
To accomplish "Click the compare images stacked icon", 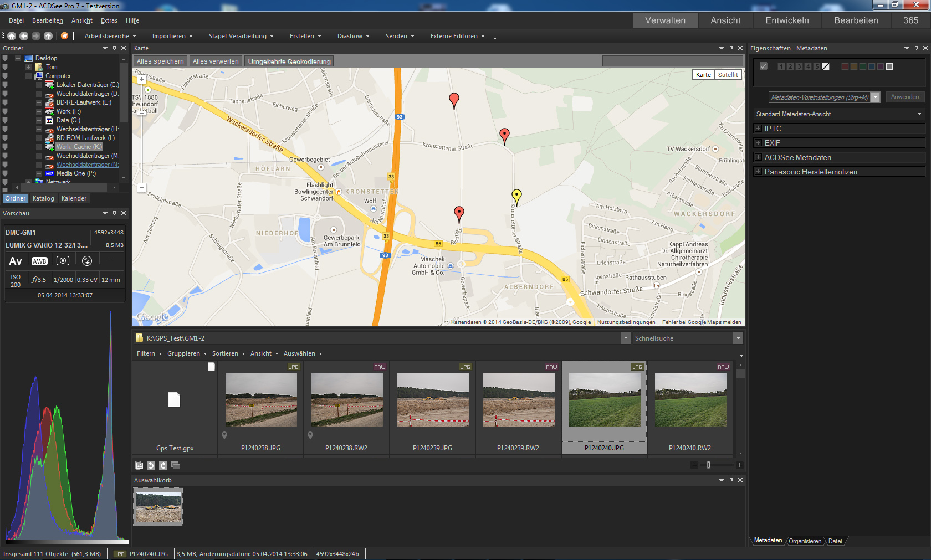I will [x=176, y=465].
